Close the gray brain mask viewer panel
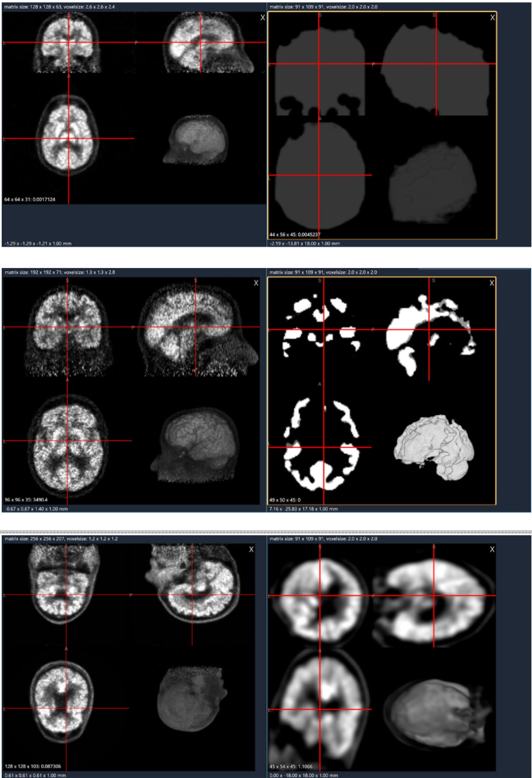 point(492,18)
